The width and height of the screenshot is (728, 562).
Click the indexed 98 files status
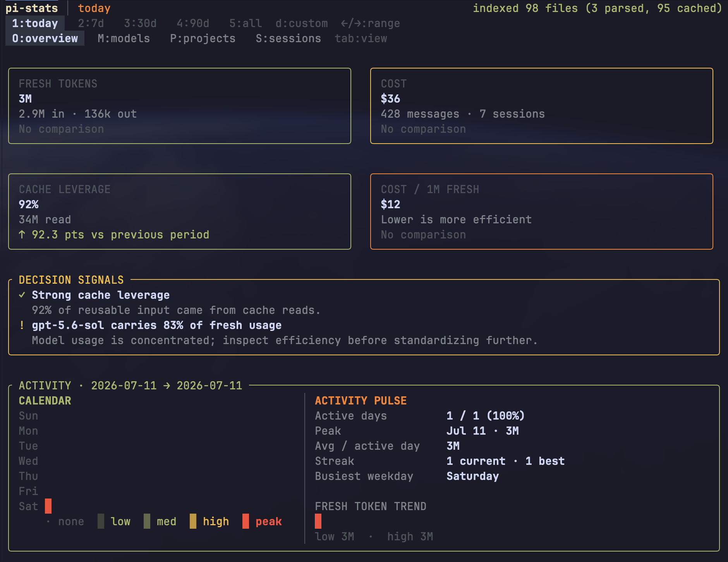coord(598,8)
